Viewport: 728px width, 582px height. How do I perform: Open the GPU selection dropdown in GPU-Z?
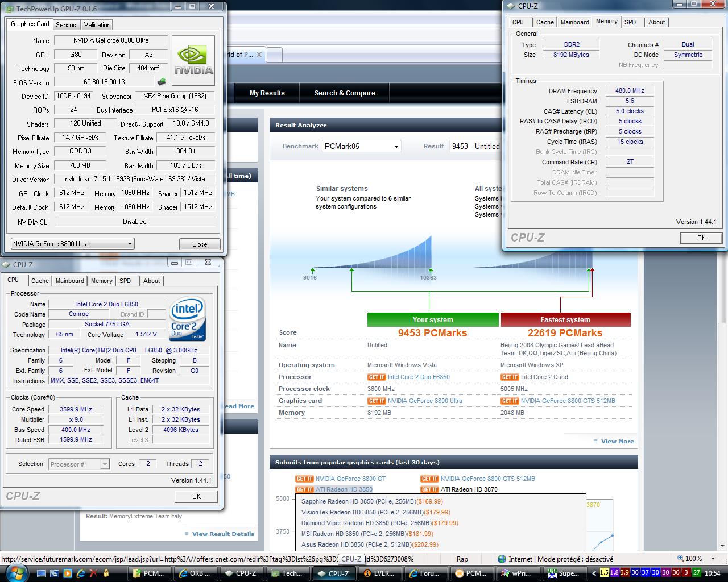coord(72,244)
